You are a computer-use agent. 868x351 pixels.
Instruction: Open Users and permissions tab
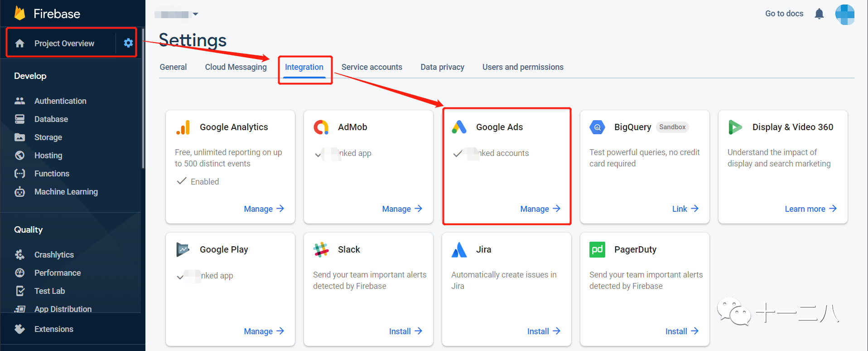click(523, 67)
